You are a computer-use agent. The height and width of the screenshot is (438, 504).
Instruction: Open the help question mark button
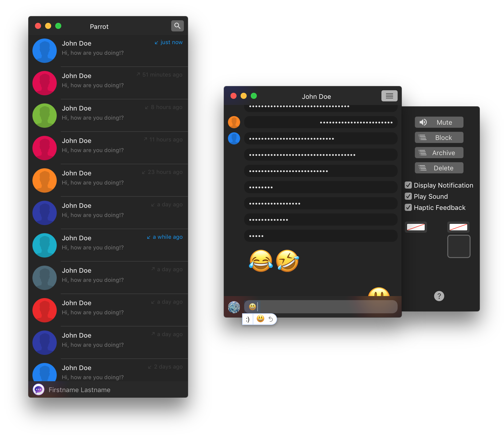[x=439, y=296]
